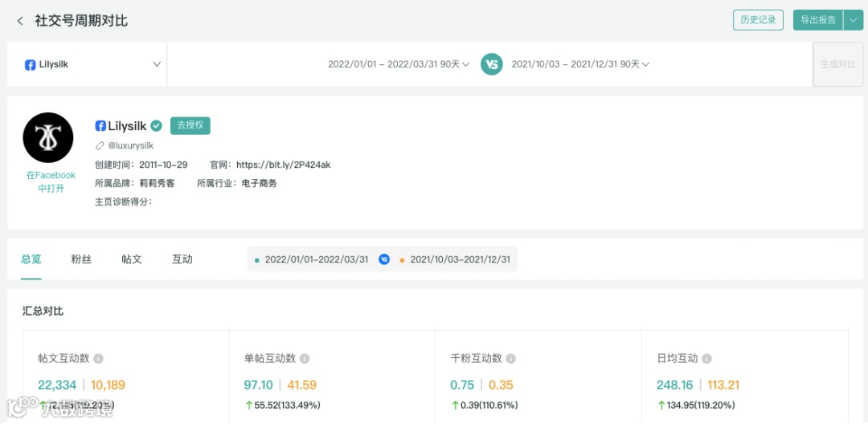Click the per-thousand-fans value 0.75
Image resolution: width=868 pixels, height=424 pixels.
(x=463, y=385)
